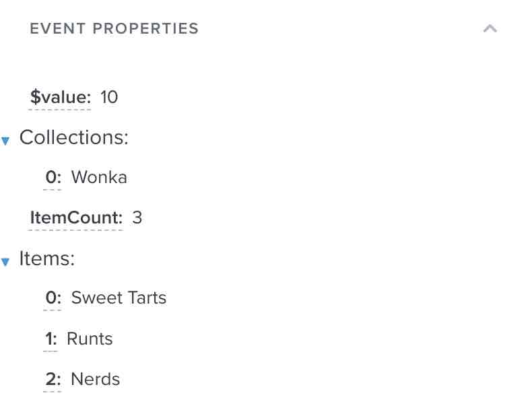
Task: Collapse the Event Properties panel chevron
Action: tap(490, 29)
